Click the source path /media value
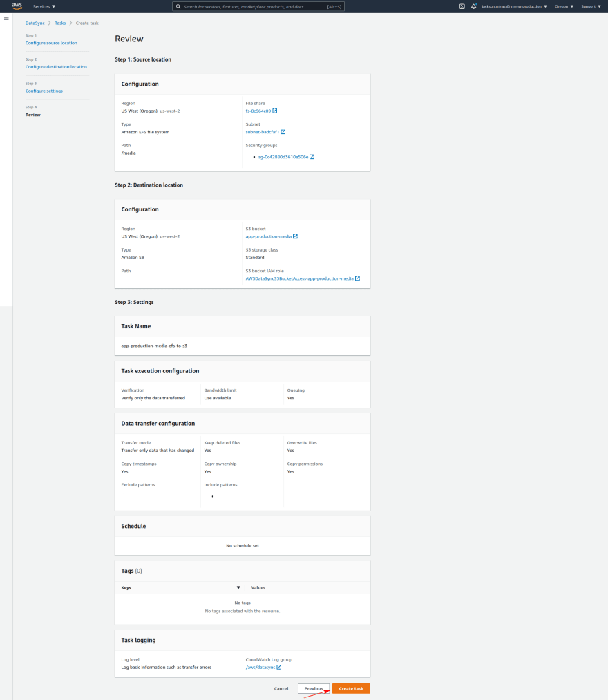The image size is (608, 700). 129,153
